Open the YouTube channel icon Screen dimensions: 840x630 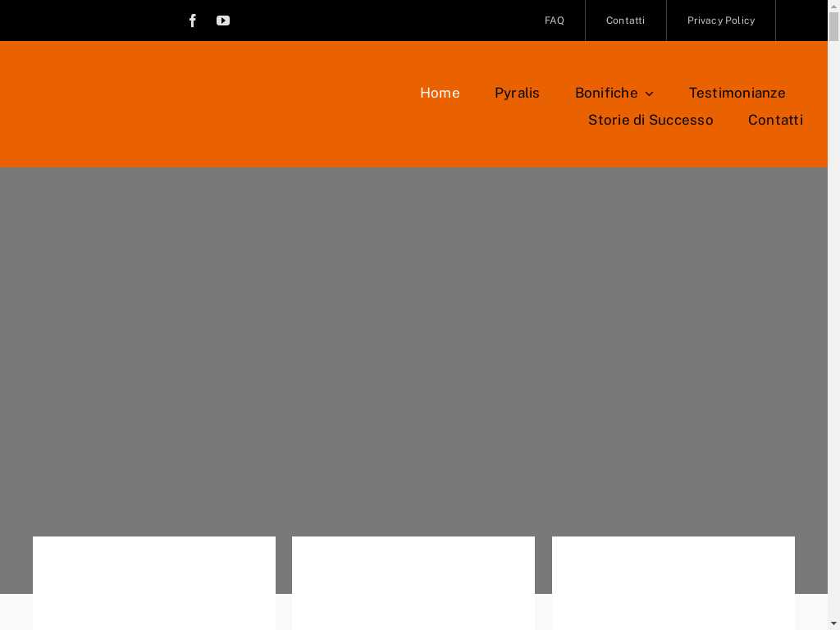[x=223, y=21]
